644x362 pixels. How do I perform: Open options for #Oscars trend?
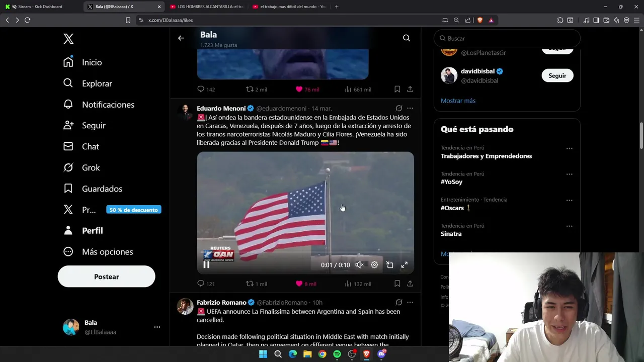coord(569,200)
